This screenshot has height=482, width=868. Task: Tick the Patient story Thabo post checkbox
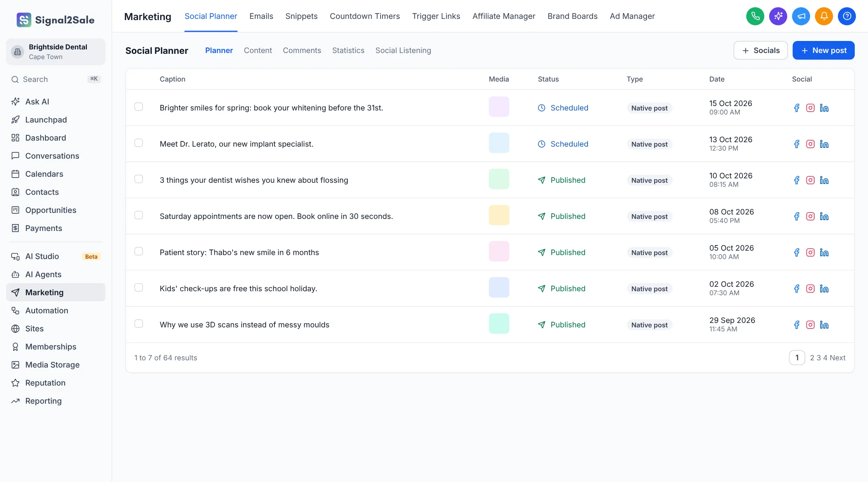pyautogui.click(x=139, y=251)
